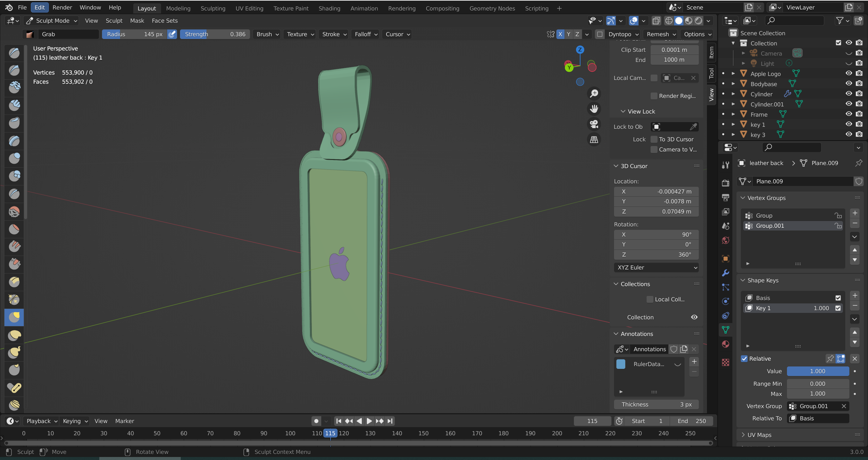The height and width of the screenshot is (460, 868).
Task: Play the animation forward
Action: point(369,421)
